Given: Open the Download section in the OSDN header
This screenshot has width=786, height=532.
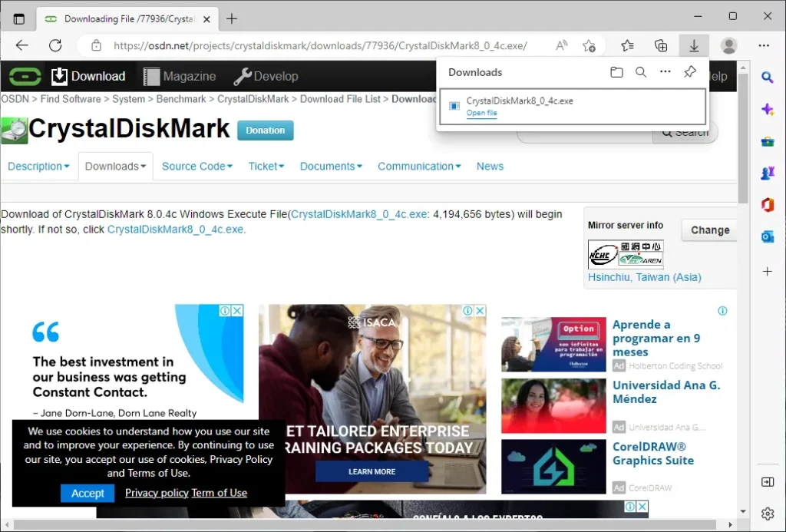Looking at the screenshot, I should click(x=88, y=76).
